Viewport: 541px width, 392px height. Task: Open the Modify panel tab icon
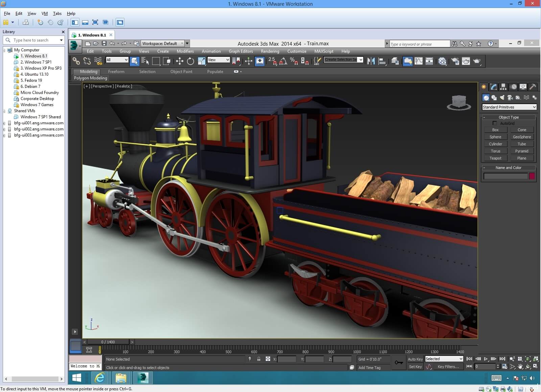(494, 87)
